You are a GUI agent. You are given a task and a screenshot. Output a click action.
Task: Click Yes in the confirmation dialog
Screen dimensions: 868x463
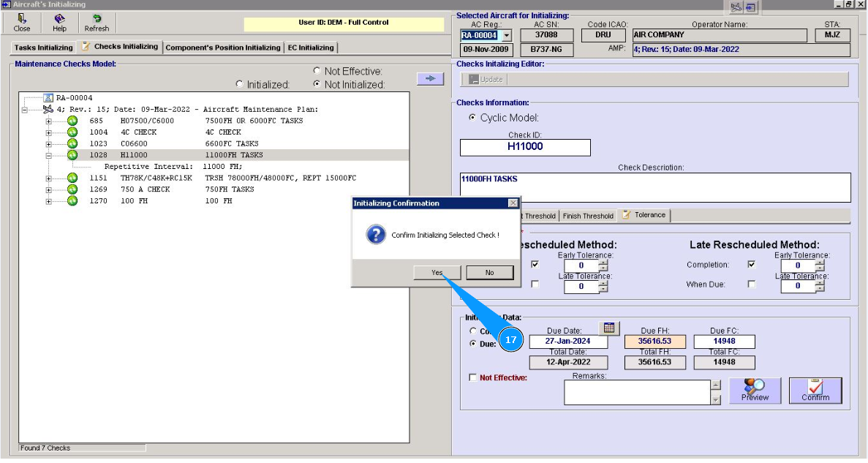pos(437,272)
